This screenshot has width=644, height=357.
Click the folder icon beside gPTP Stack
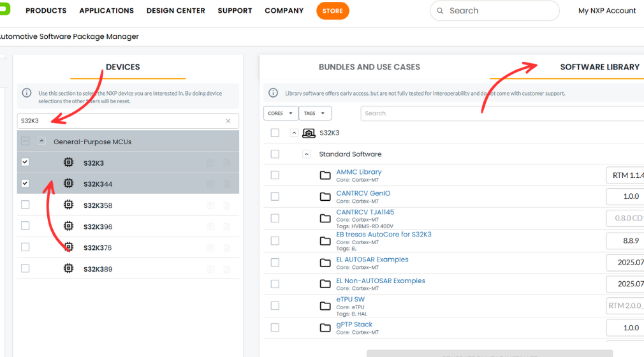click(x=325, y=328)
